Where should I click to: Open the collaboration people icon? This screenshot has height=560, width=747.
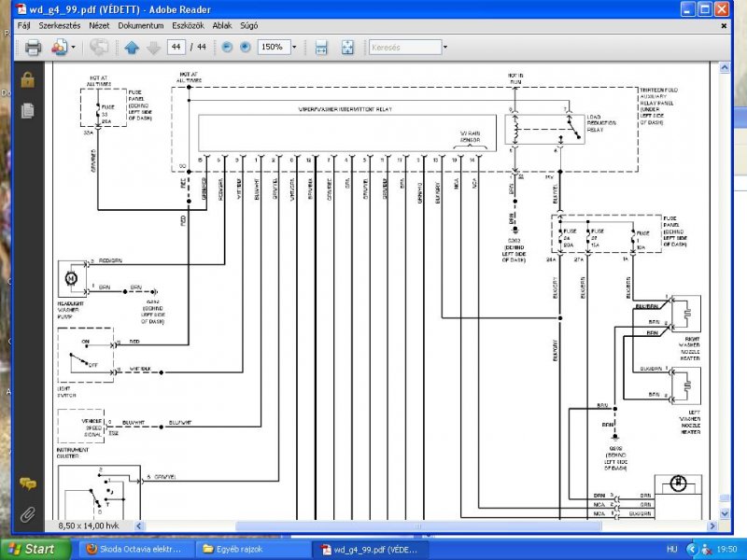60,48
